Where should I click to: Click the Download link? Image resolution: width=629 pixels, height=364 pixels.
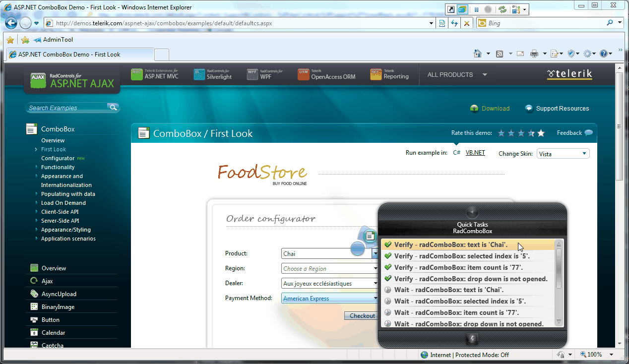[x=490, y=109]
